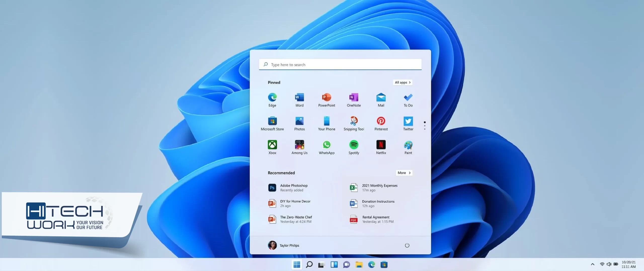Open Search from the taskbar
The height and width of the screenshot is (271, 644).
(309, 264)
